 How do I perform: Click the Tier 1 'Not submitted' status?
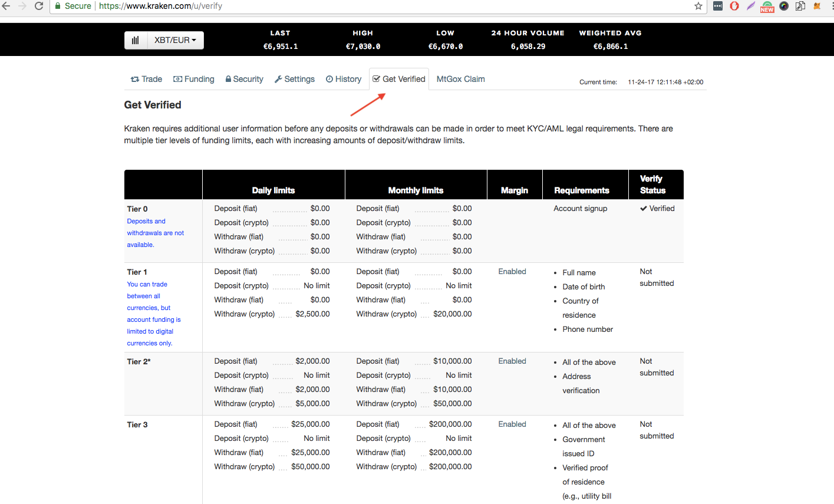tap(657, 278)
